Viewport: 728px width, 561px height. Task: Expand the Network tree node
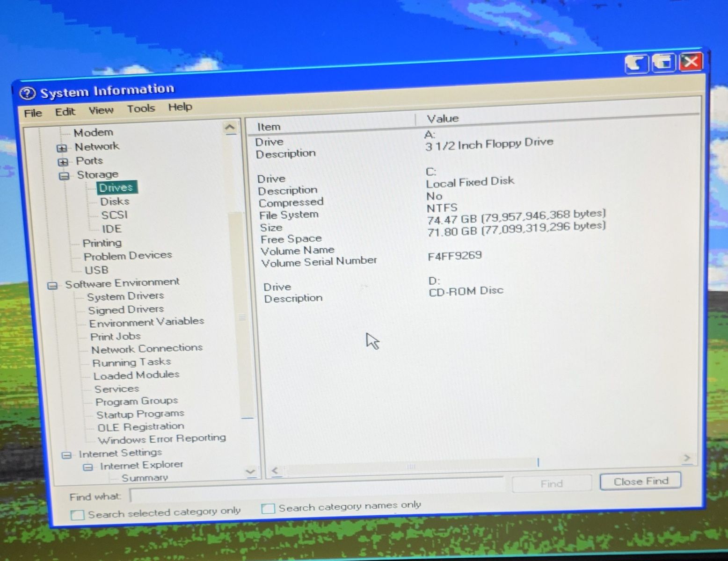pyautogui.click(x=62, y=148)
